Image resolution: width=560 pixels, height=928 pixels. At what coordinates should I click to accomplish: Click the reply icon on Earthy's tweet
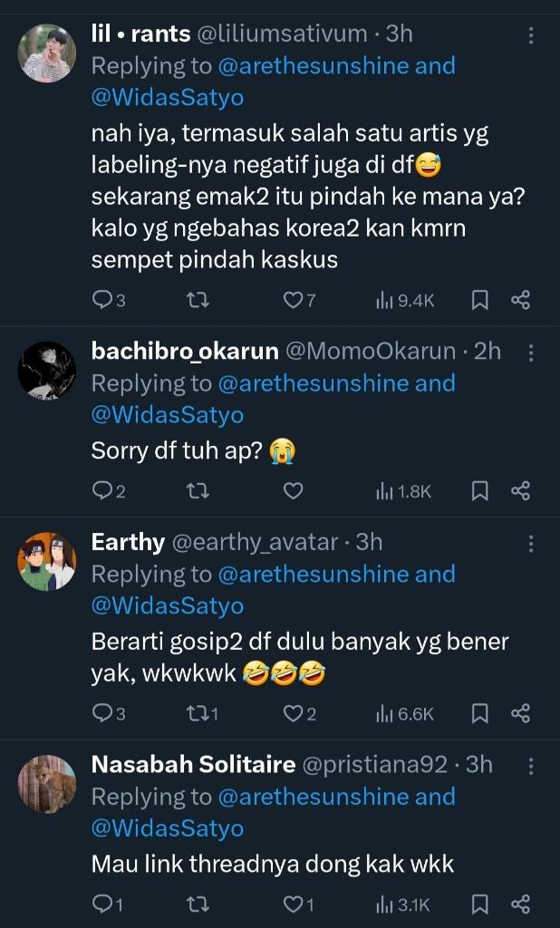(101, 713)
